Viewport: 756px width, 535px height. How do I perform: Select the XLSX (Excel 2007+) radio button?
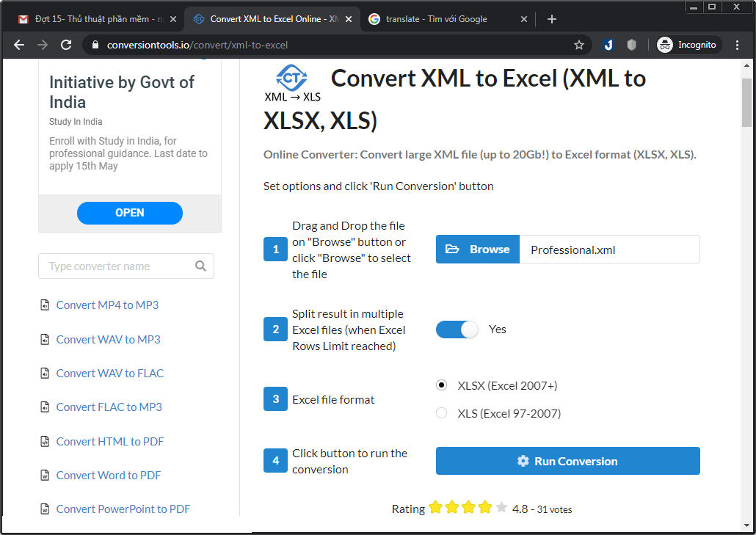[441, 385]
